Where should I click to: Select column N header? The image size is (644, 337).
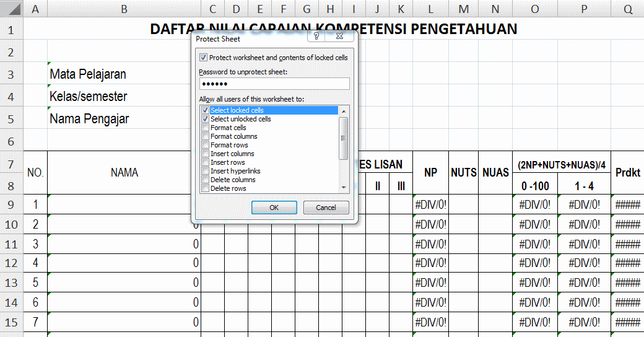(495, 9)
